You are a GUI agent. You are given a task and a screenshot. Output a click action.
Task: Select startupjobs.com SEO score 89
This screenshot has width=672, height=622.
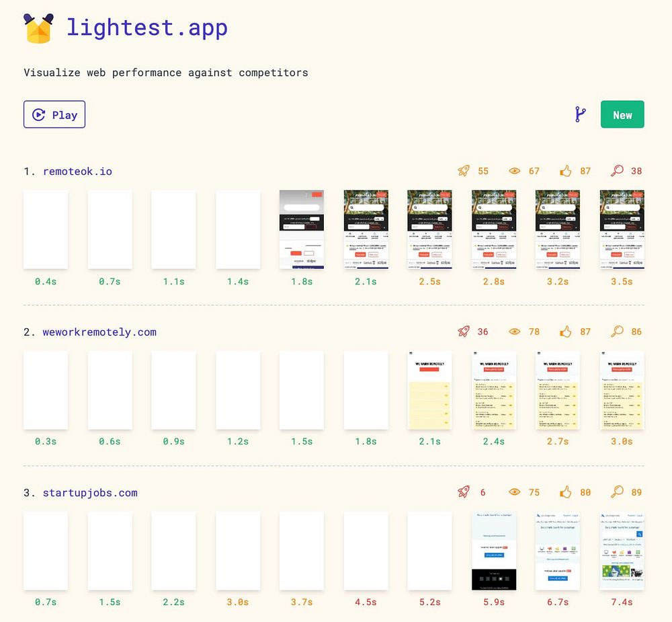[x=636, y=492]
